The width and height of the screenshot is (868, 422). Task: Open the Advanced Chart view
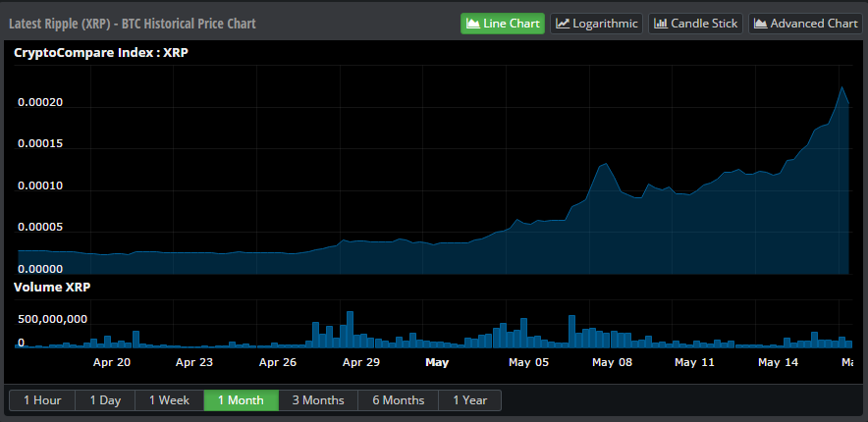[x=805, y=24]
